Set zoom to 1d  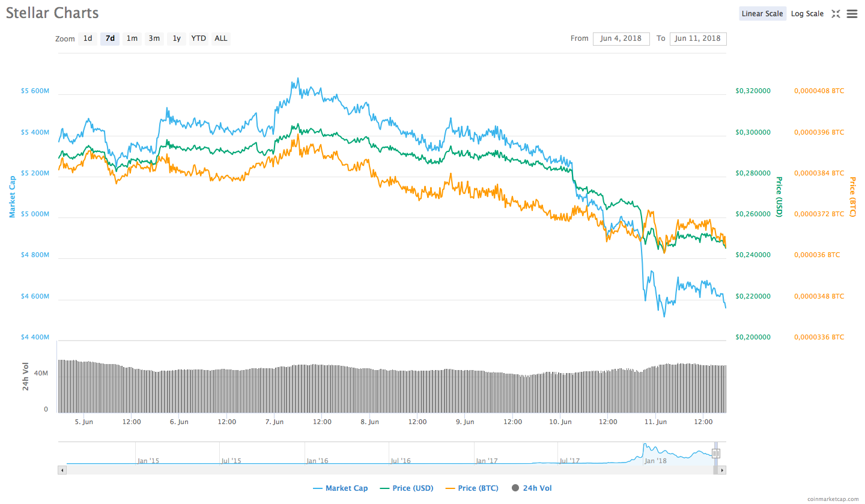point(88,38)
